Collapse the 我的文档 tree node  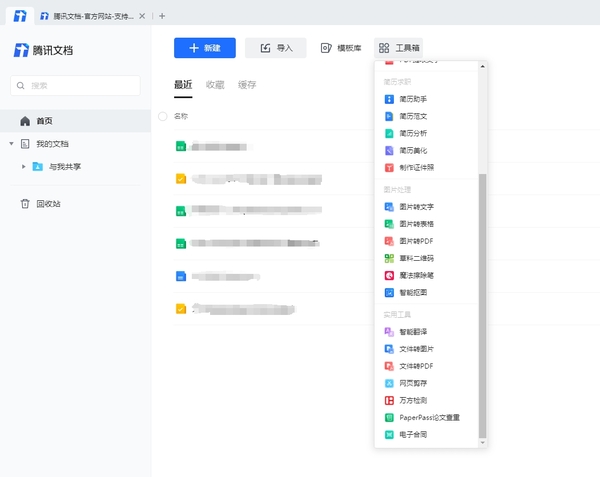(x=11, y=144)
